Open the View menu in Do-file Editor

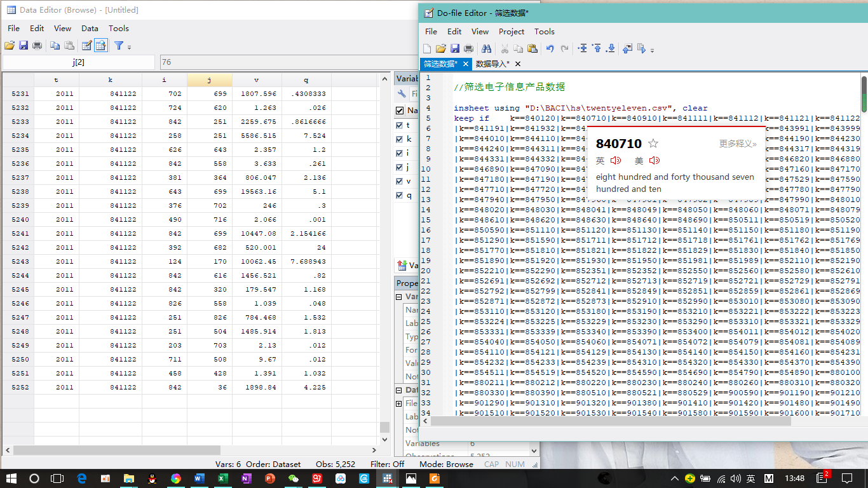click(480, 31)
